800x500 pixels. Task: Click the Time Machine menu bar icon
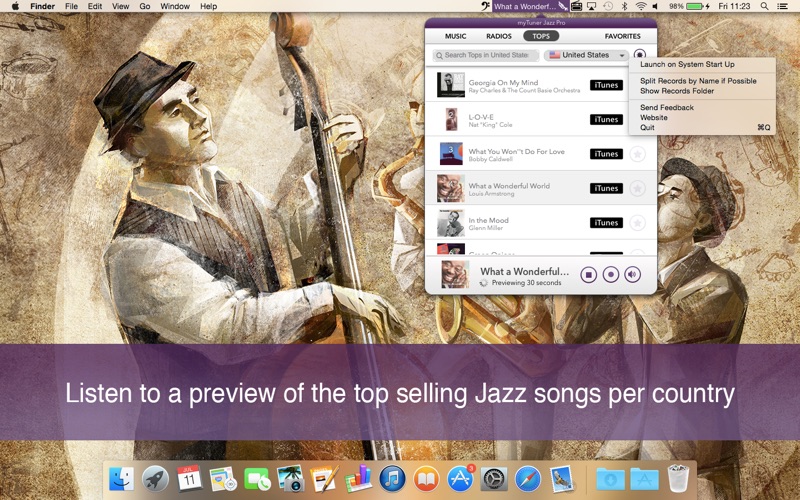click(x=608, y=6)
